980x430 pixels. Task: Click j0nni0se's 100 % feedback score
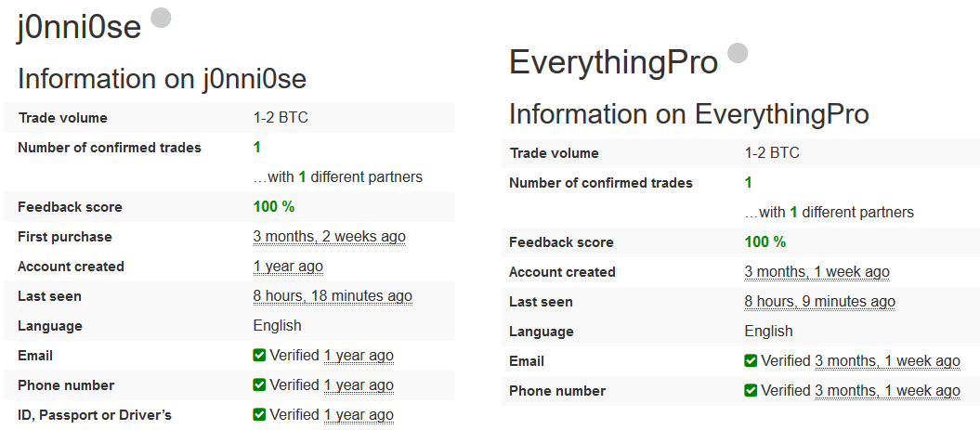[274, 207]
